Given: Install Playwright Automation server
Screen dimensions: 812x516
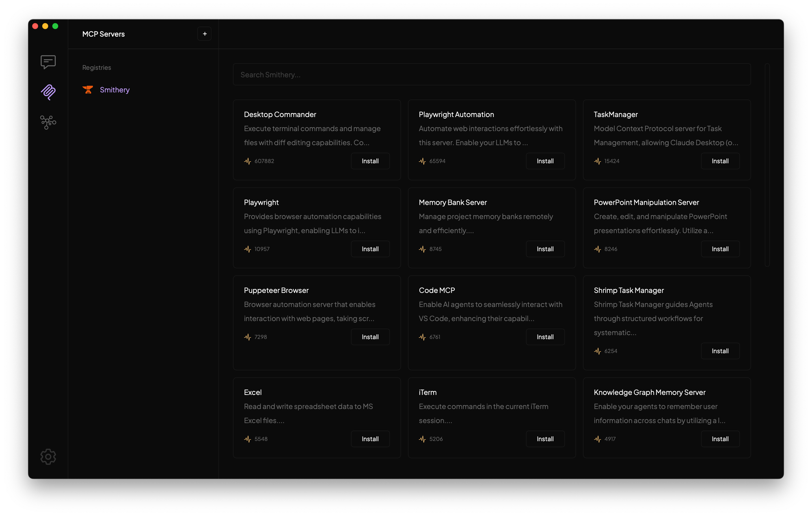Looking at the screenshot, I should pyautogui.click(x=545, y=161).
